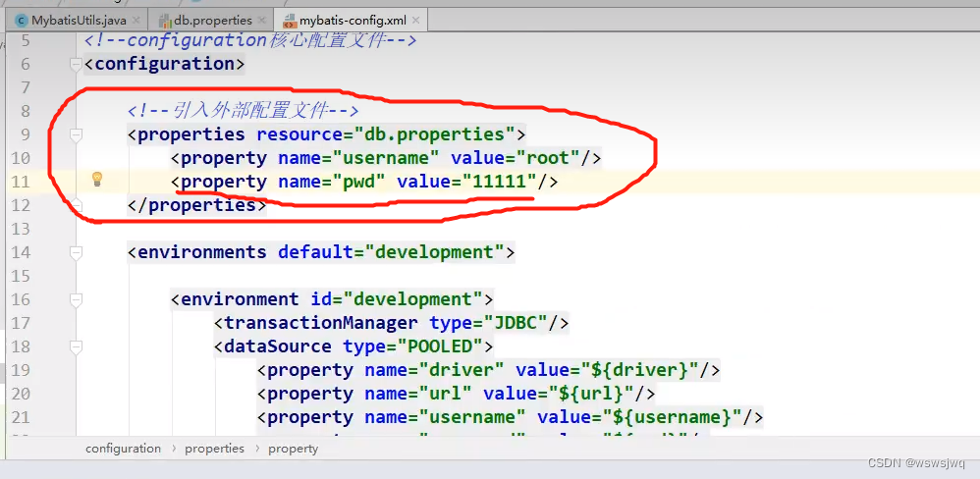Close the MybatisUtils.java tab

coord(136,21)
